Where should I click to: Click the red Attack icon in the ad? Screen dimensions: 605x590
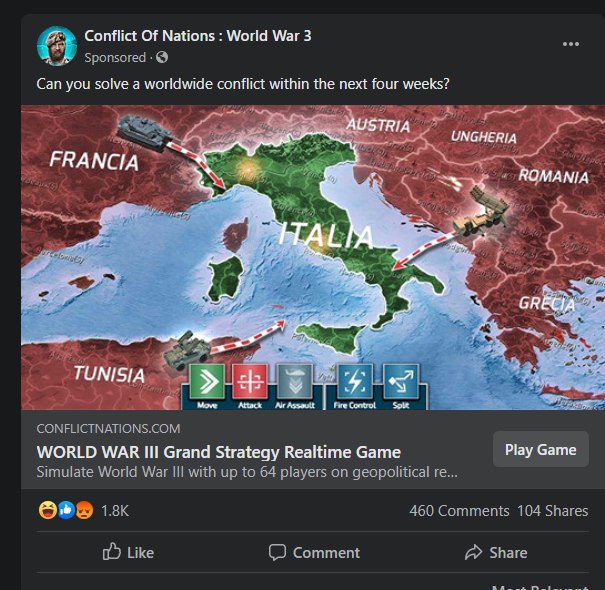point(250,381)
